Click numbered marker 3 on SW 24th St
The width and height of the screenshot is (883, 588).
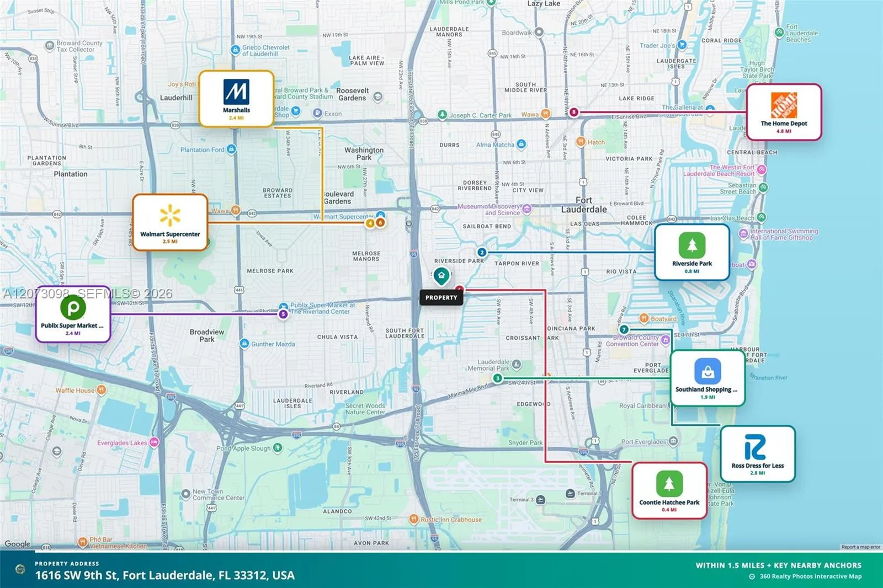click(x=498, y=378)
